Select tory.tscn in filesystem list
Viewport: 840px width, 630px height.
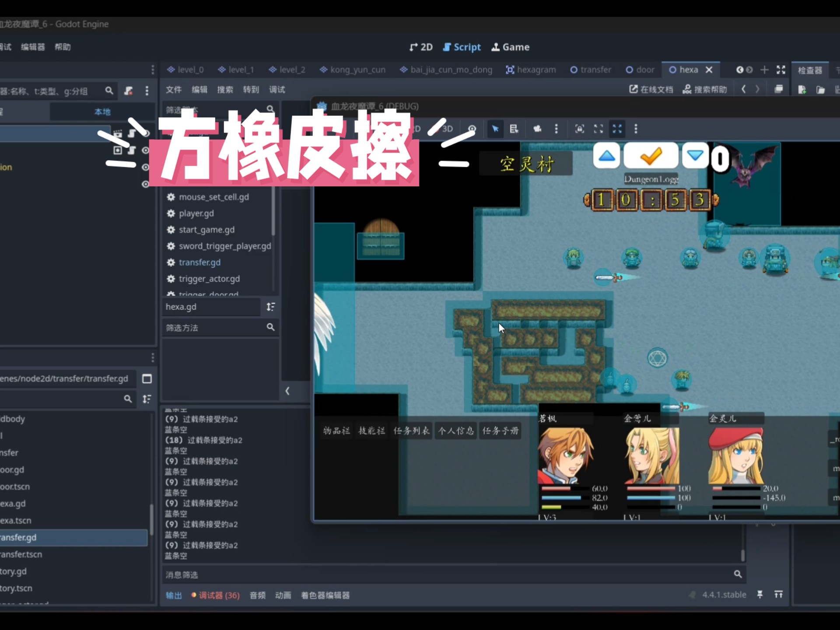pyautogui.click(x=16, y=588)
